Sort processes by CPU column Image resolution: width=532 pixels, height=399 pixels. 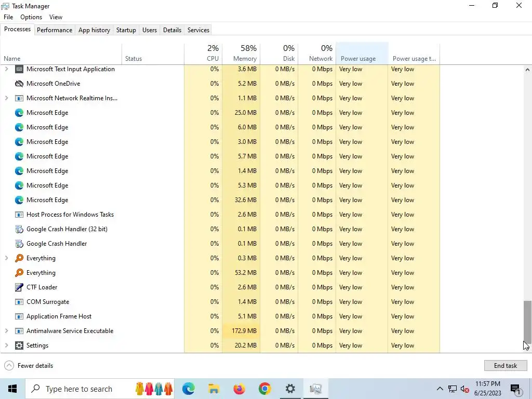[203, 54]
